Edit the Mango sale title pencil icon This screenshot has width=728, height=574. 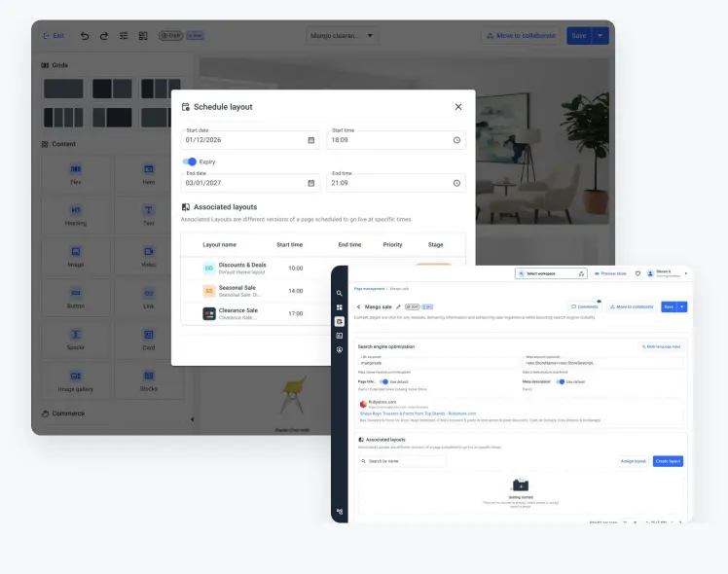(398, 306)
